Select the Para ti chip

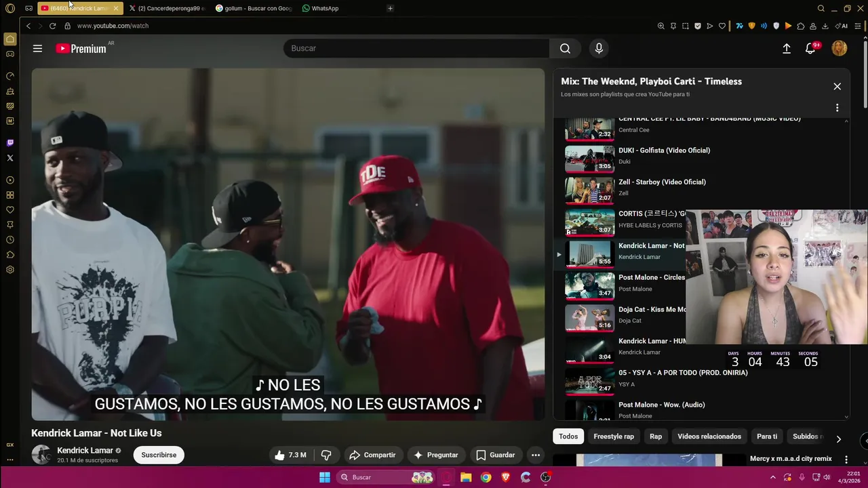(767, 436)
